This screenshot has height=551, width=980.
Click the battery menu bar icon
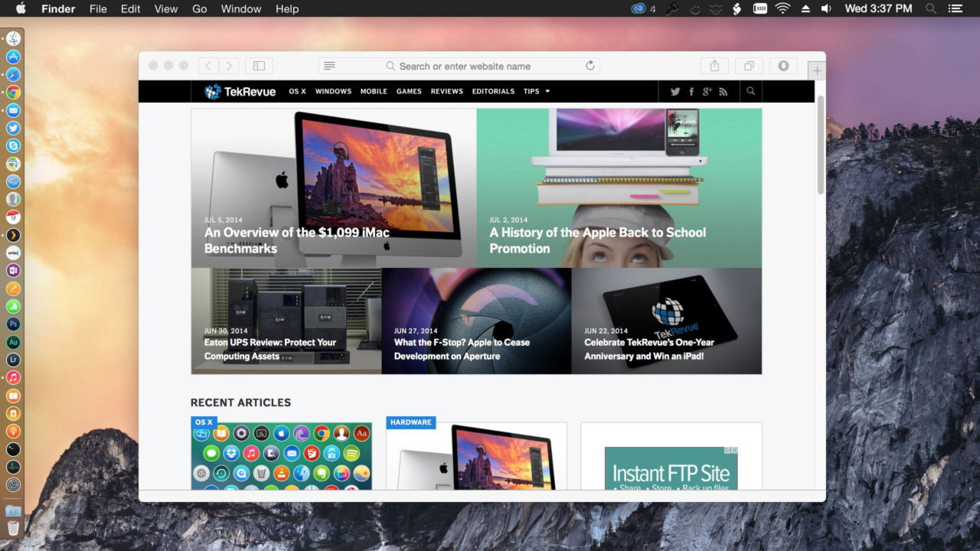(x=760, y=8)
